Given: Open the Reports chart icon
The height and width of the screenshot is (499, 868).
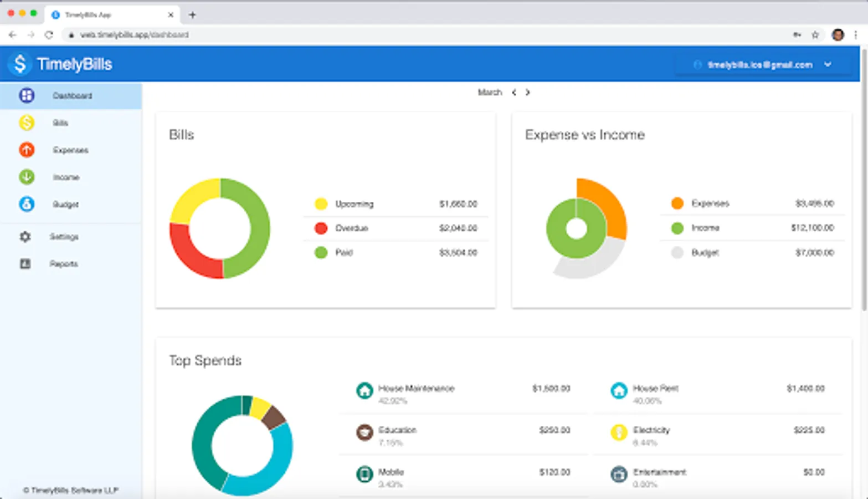Looking at the screenshot, I should 25,264.
